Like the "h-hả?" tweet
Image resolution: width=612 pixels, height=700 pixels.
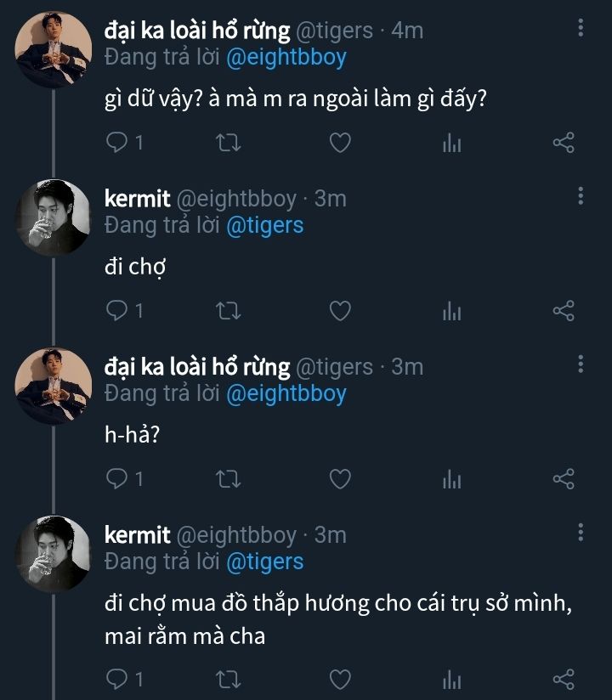click(x=340, y=479)
